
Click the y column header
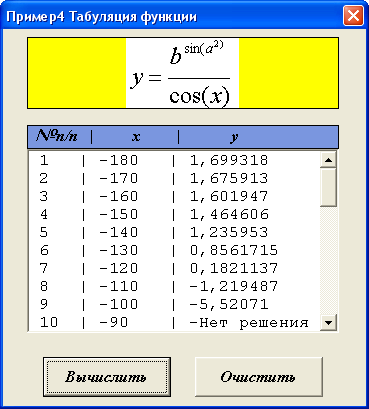[x=234, y=137]
